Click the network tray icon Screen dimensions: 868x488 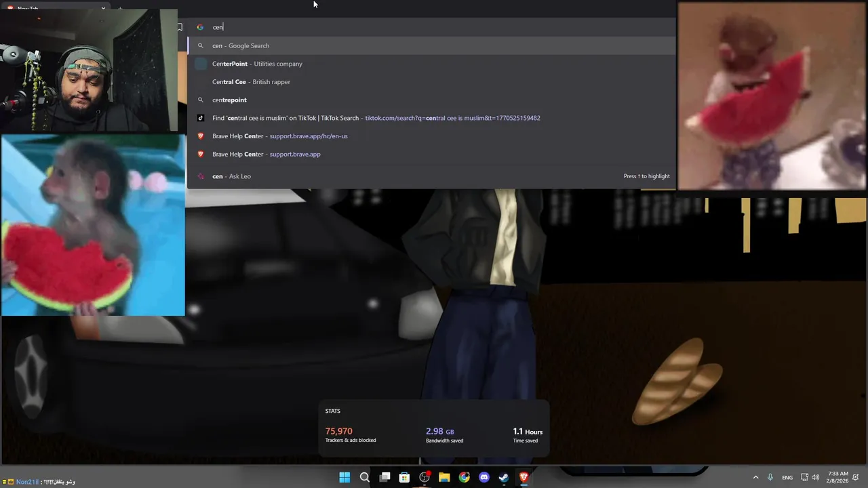[804, 477]
